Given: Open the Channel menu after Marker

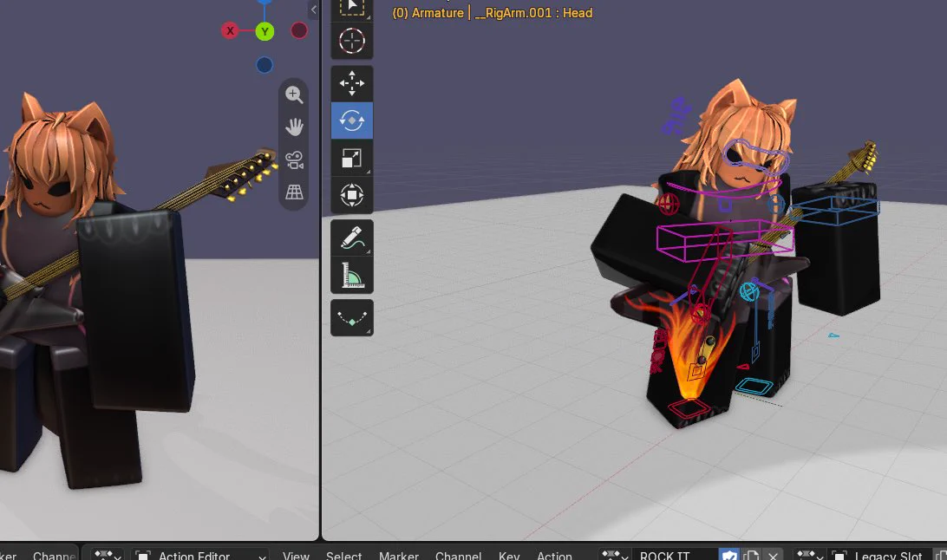Looking at the screenshot, I should pyautogui.click(x=459, y=555).
